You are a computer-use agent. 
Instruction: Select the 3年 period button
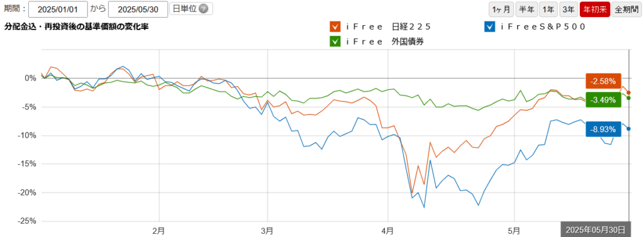(x=569, y=9)
